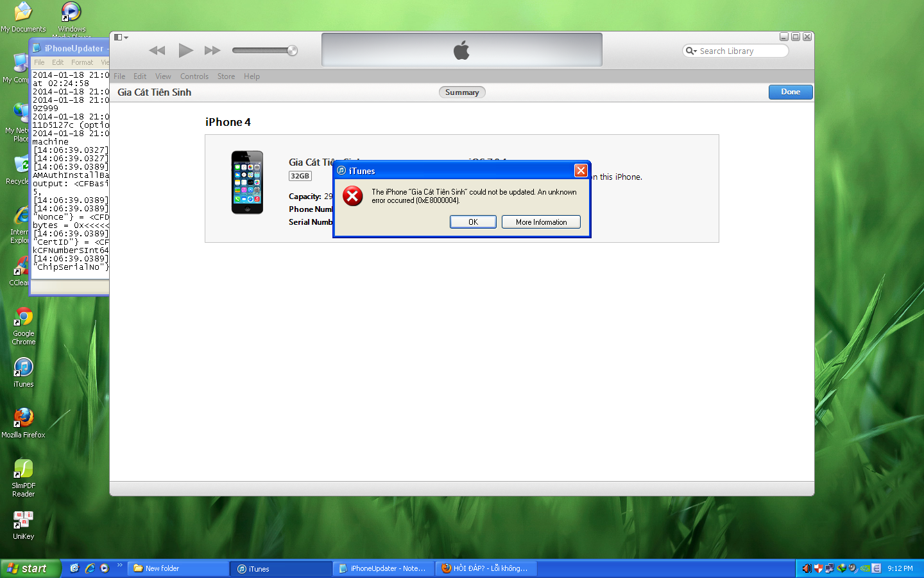Select Google Chrome desktop icon
Image resolution: width=924 pixels, height=578 pixels.
(24, 326)
